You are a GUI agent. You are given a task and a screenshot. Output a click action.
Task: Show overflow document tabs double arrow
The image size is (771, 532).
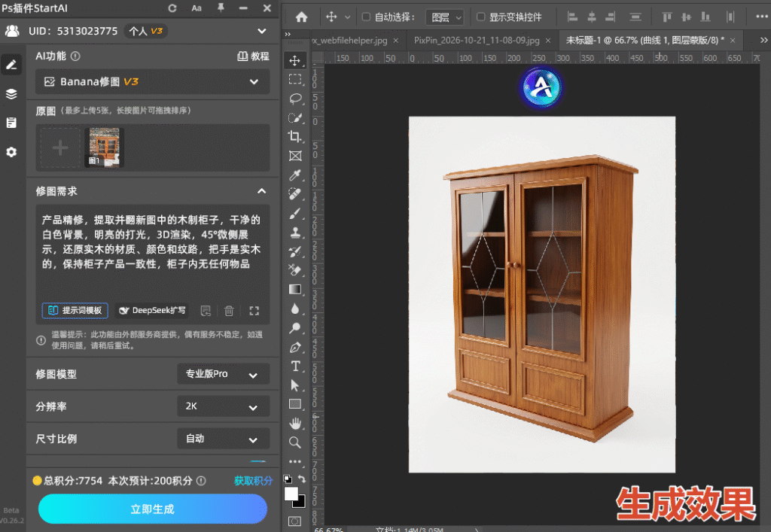click(x=763, y=41)
